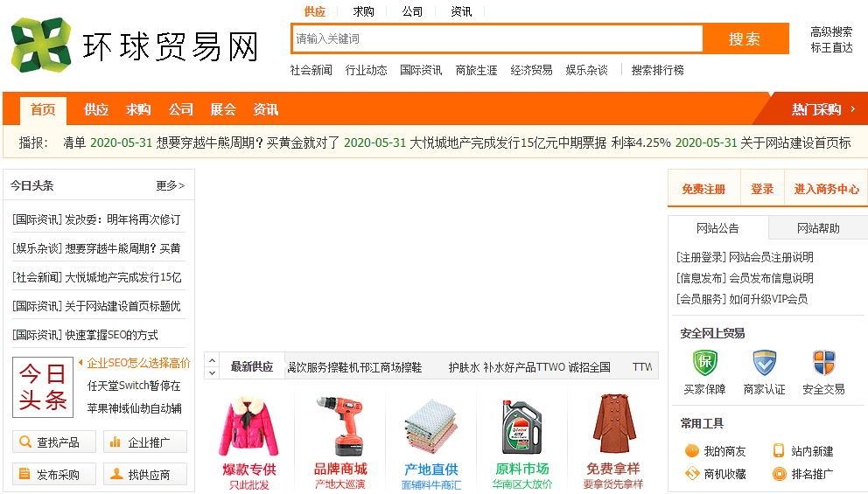The height and width of the screenshot is (494, 868).
Task: Click the 买家保障 green shield icon
Action: tap(704, 363)
